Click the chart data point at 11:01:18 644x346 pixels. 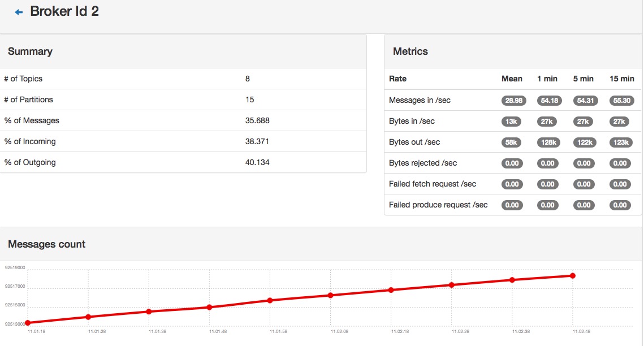[x=28, y=323]
